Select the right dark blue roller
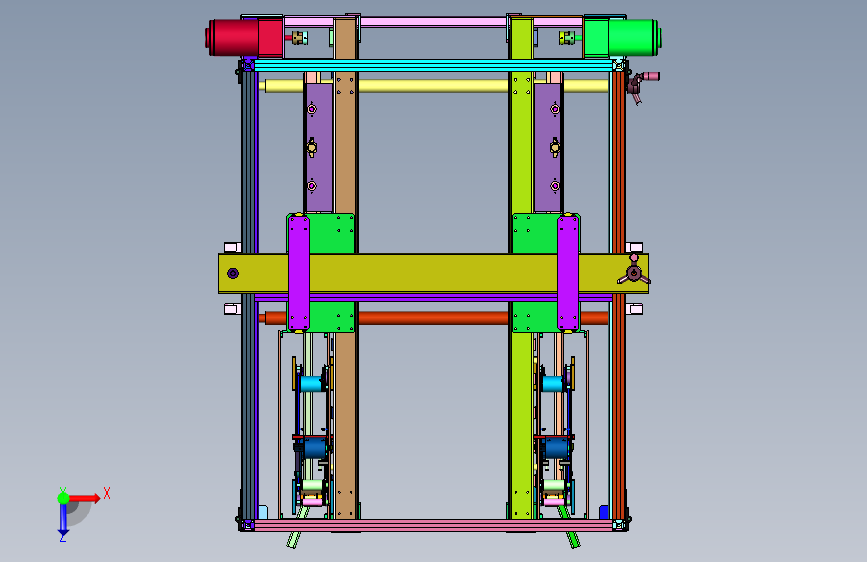This screenshot has width=867, height=562. [556, 448]
